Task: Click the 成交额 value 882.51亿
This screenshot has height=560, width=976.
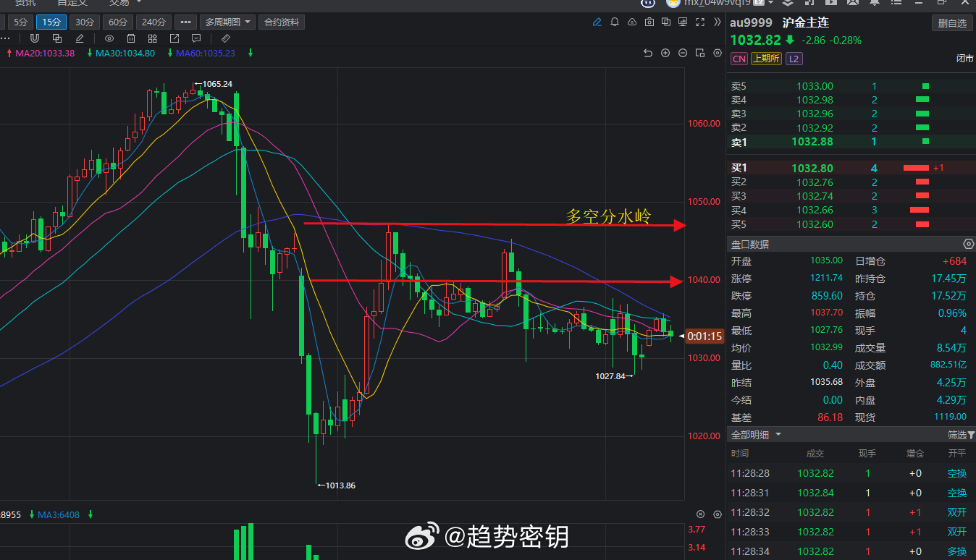Action: pos(948,365)
